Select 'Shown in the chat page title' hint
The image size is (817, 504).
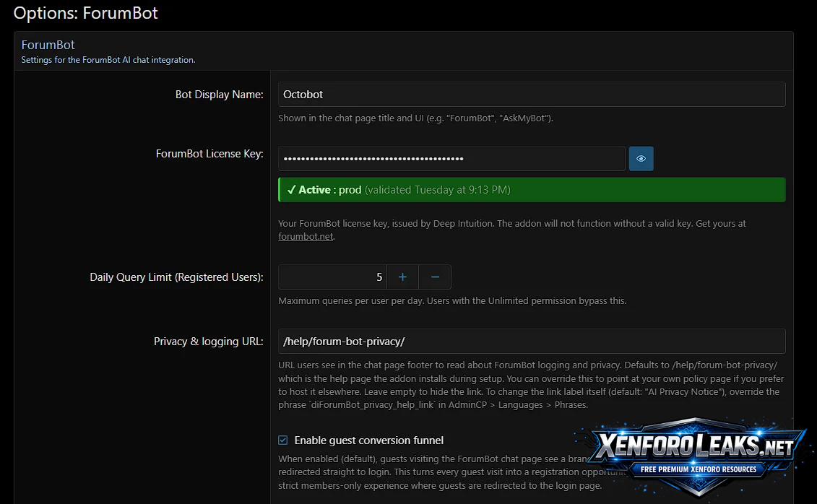point(415,118)
